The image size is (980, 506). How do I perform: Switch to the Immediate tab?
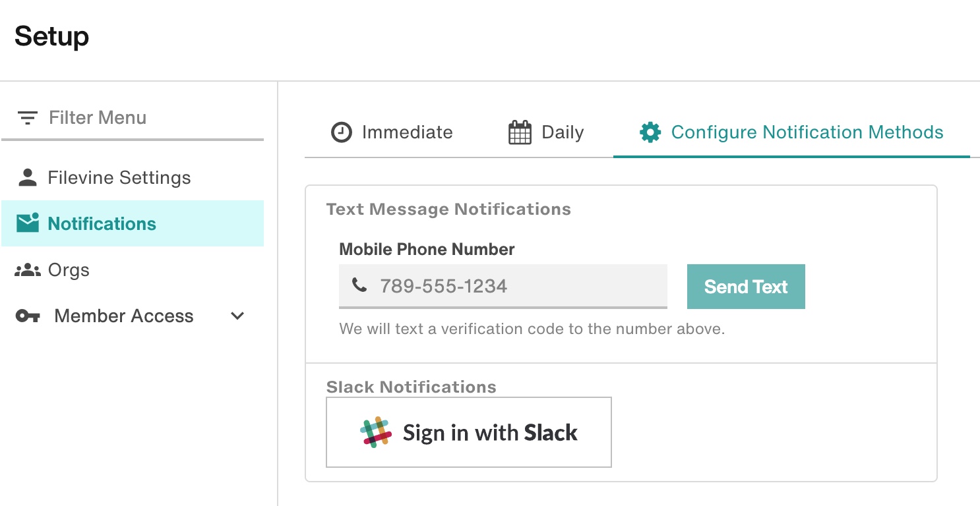tap(392, 132)
